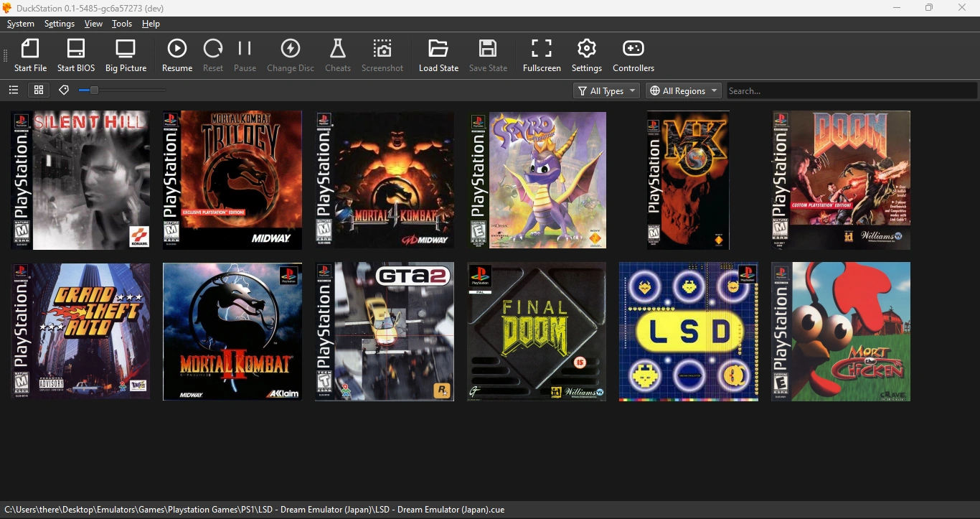
Task: Load a saved state from the toolbar
Action: click(438, 54)
